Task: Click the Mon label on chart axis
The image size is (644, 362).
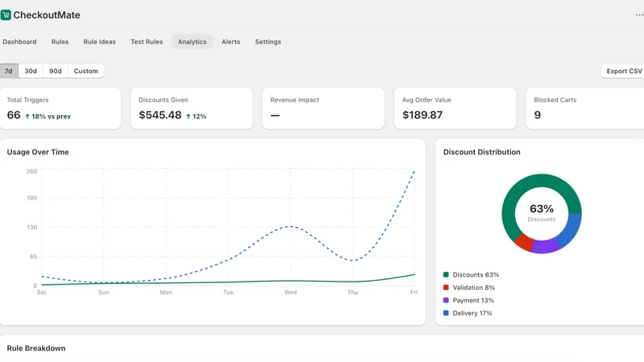Action: [x=166, y=292]
